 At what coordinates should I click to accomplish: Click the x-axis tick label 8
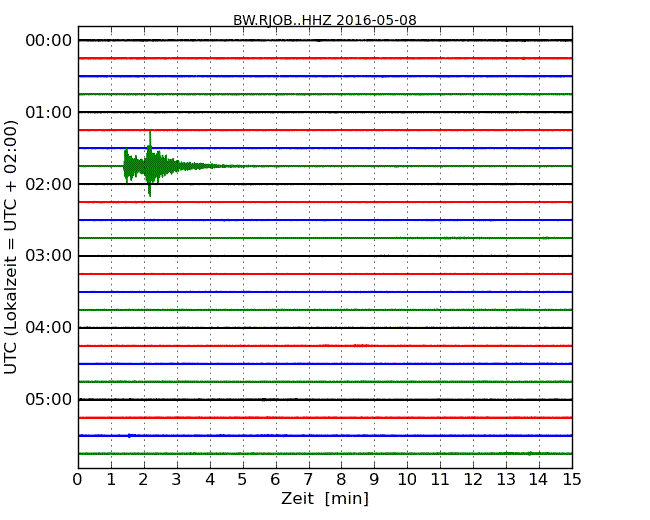341,480
